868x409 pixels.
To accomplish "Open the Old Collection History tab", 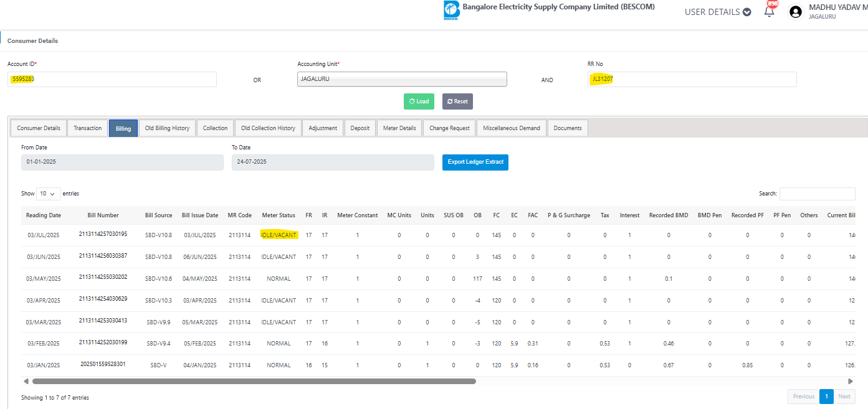I will pos(268,128).
